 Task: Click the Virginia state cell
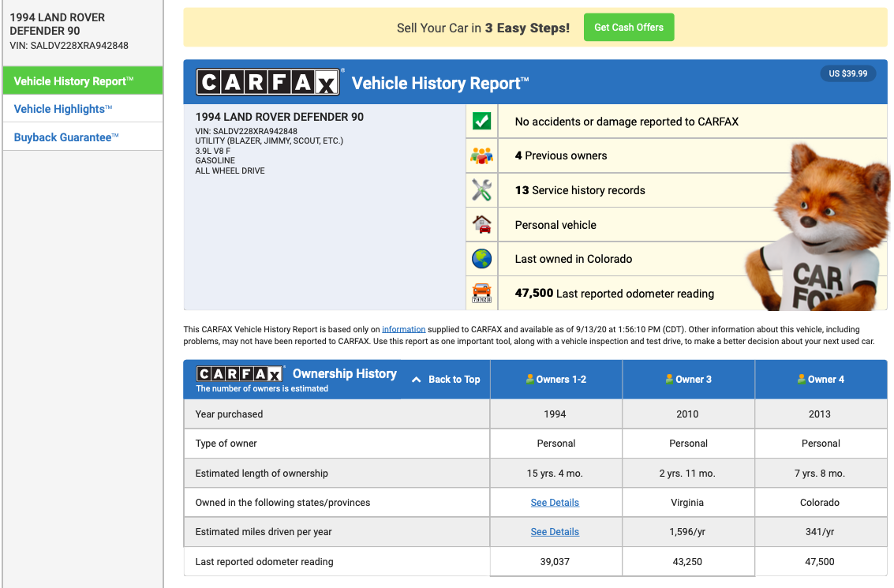pyautogui.click(x=687, y=503)
